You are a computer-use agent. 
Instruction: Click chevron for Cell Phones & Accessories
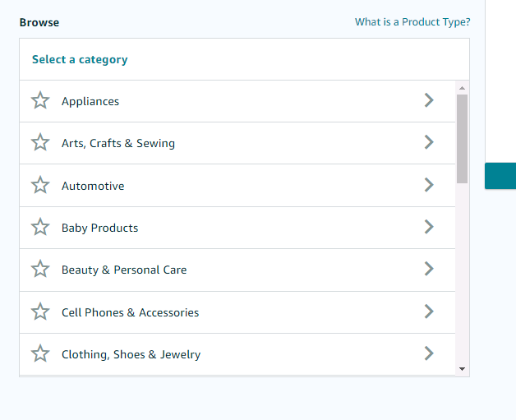coord(428,312)
